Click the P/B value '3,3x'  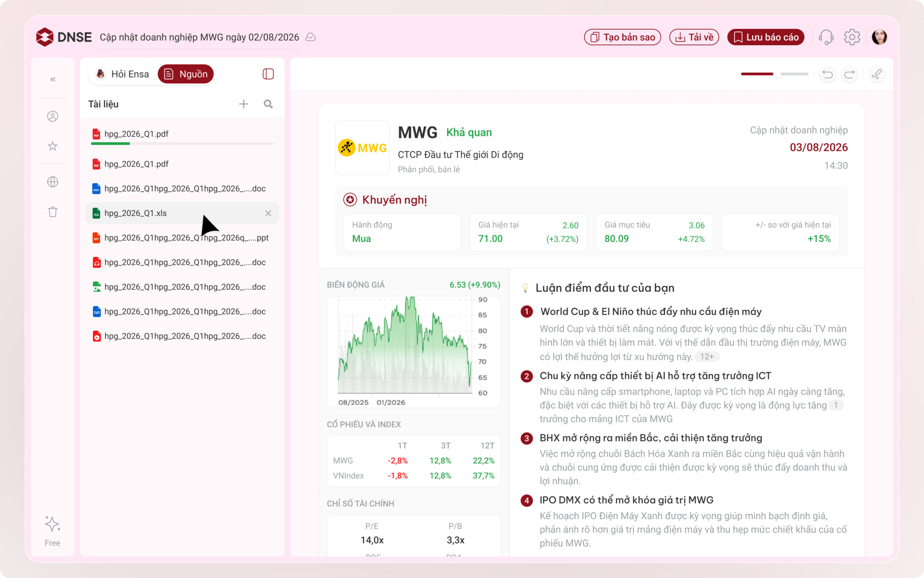455,540
